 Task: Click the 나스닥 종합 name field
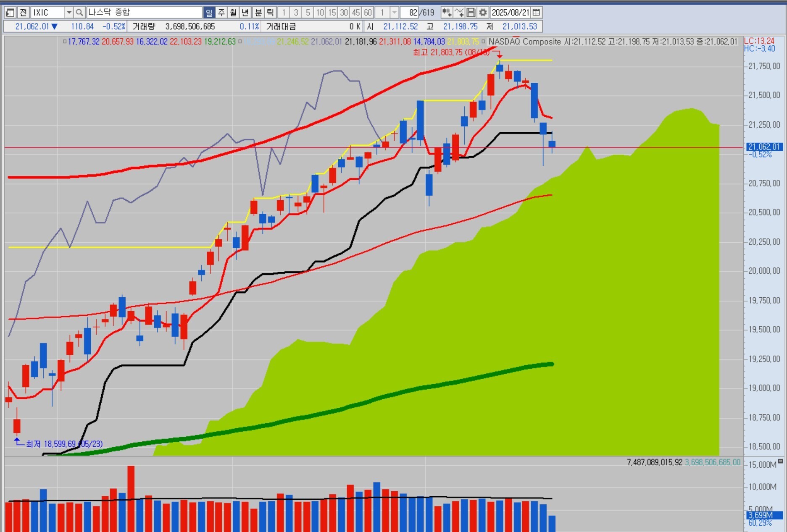[144, 13]
